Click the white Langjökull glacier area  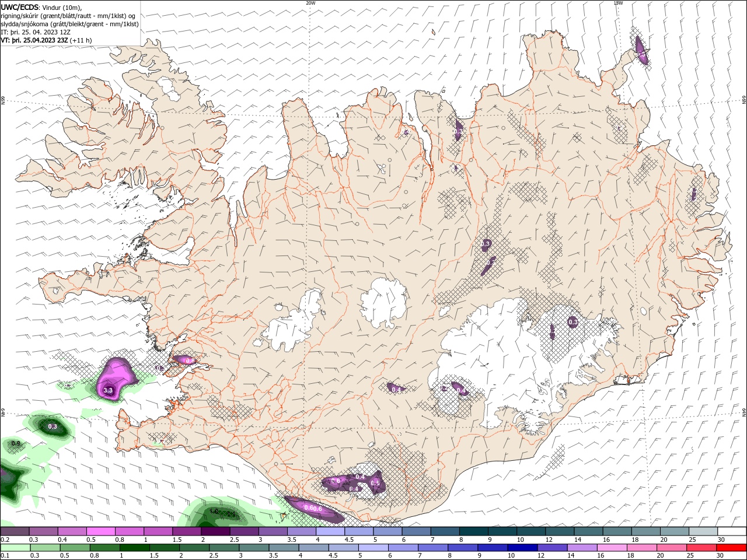click(x=295, y=321)
